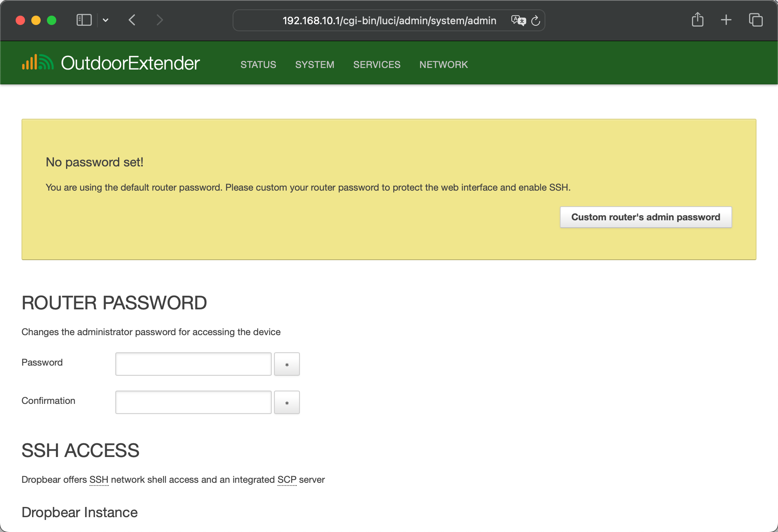Screen dimensions: 778x532
Task: Expand the sidebar dropdown chevron
Action: pos(106,20)
